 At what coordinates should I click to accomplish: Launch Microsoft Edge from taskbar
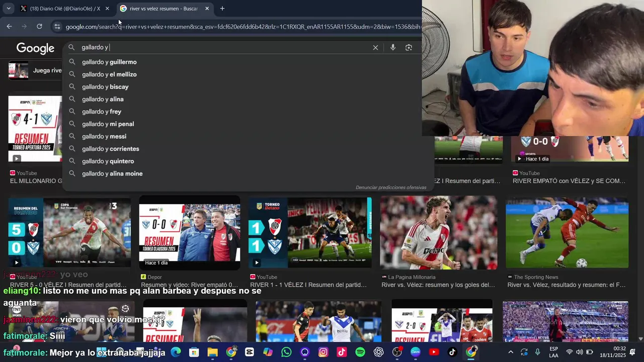tap(176, 352)
